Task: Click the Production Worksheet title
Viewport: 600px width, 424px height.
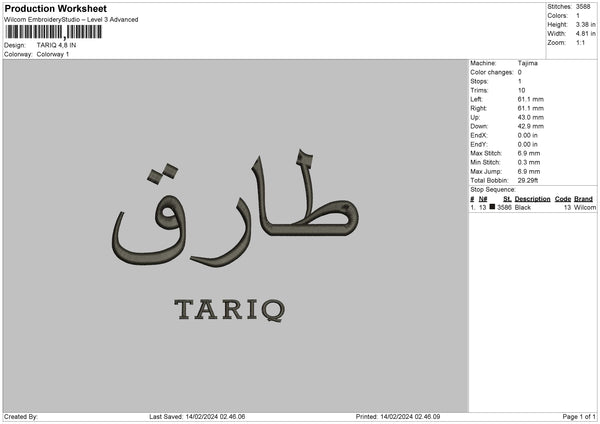Action: (x=55, y=9)
